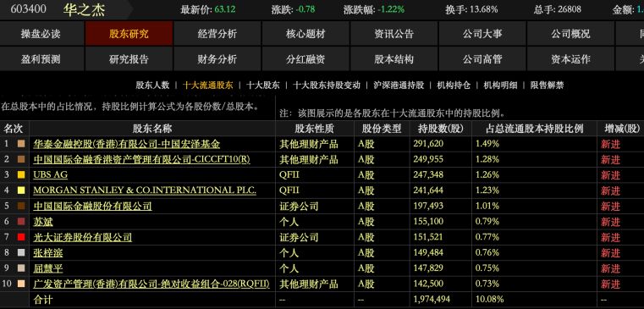Viewport: 644px width, 309px height.
Task: Open the 华泰金融控股(香港)有限公司-中国宏泽基金 link
Action: (x=126, y=144)
